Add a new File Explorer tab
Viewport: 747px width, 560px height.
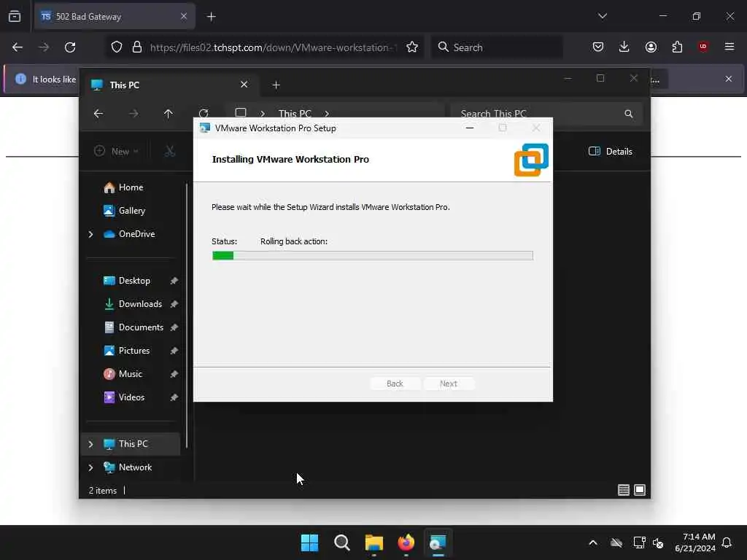point(276,85)
